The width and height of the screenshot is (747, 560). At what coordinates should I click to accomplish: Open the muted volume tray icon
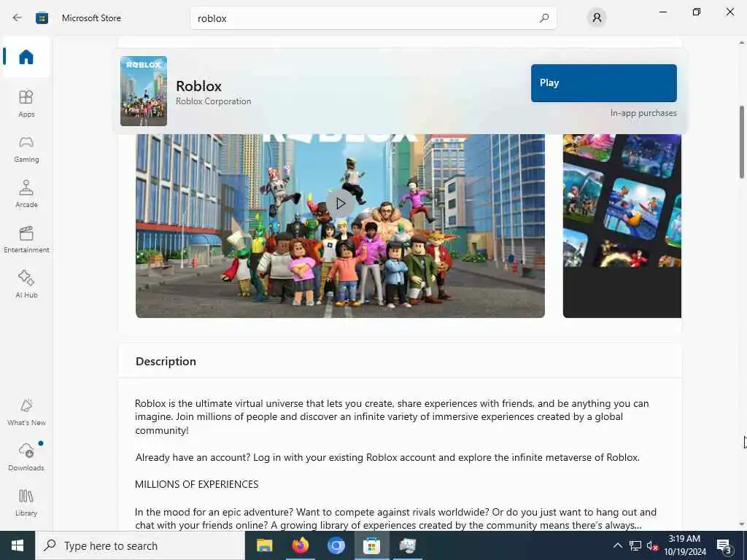click(x=652, y=545)
